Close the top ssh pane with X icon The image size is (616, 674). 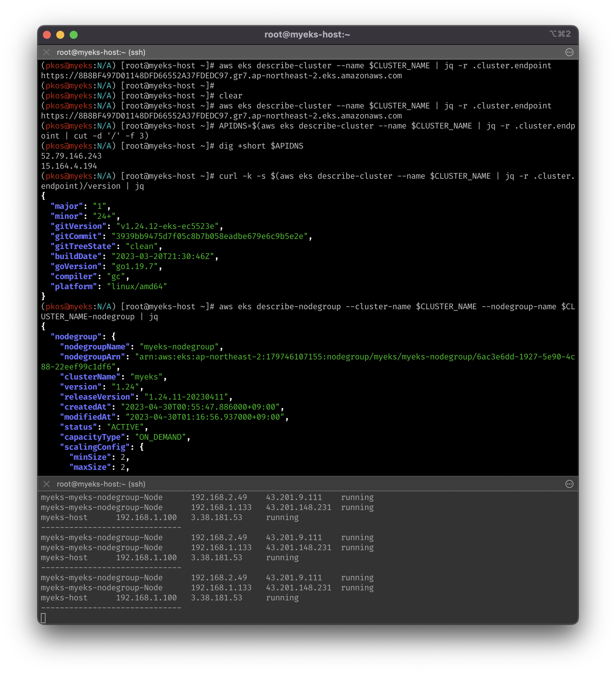(47, 52)
